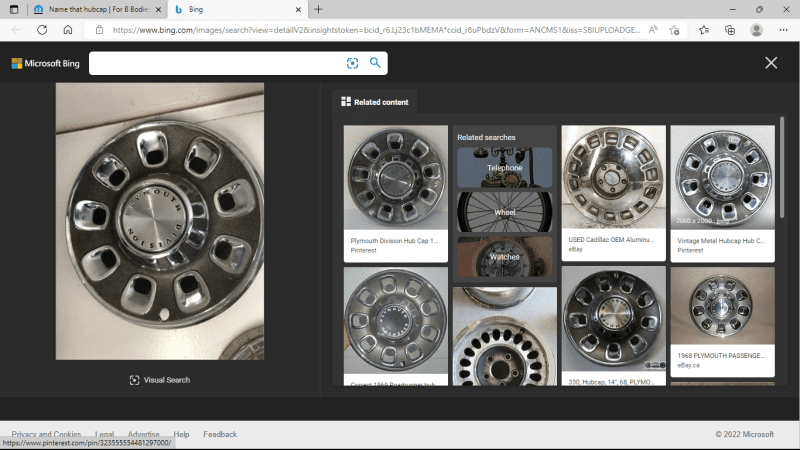Click the visual search camera icon in search box

coord(352,63)
